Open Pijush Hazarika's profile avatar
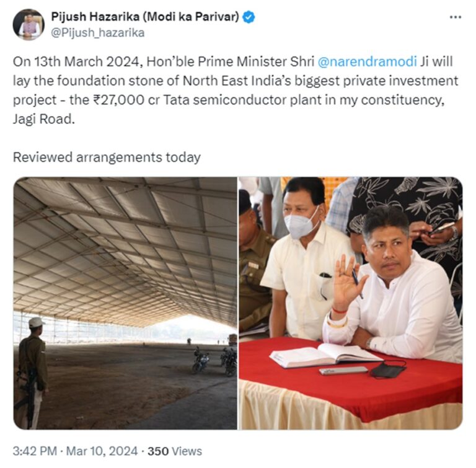The height and width of the screenshot is (468, 476). coord(29,24)
